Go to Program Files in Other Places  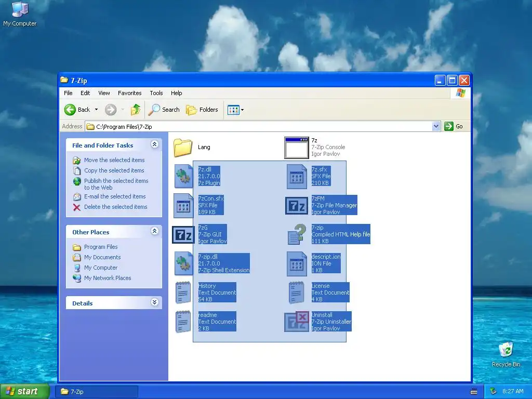pyautogui.click(x=101, y=247)
